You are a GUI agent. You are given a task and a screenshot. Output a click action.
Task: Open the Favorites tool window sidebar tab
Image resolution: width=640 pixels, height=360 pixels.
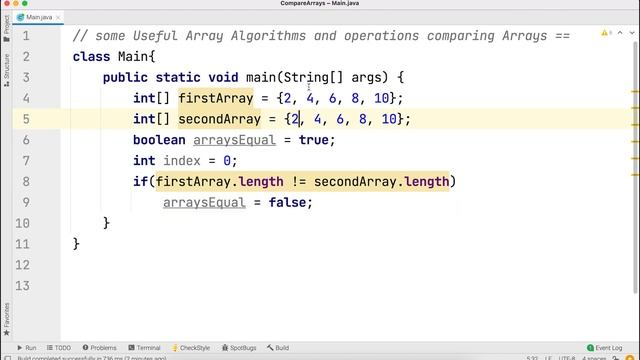click(x=7, y=319)
